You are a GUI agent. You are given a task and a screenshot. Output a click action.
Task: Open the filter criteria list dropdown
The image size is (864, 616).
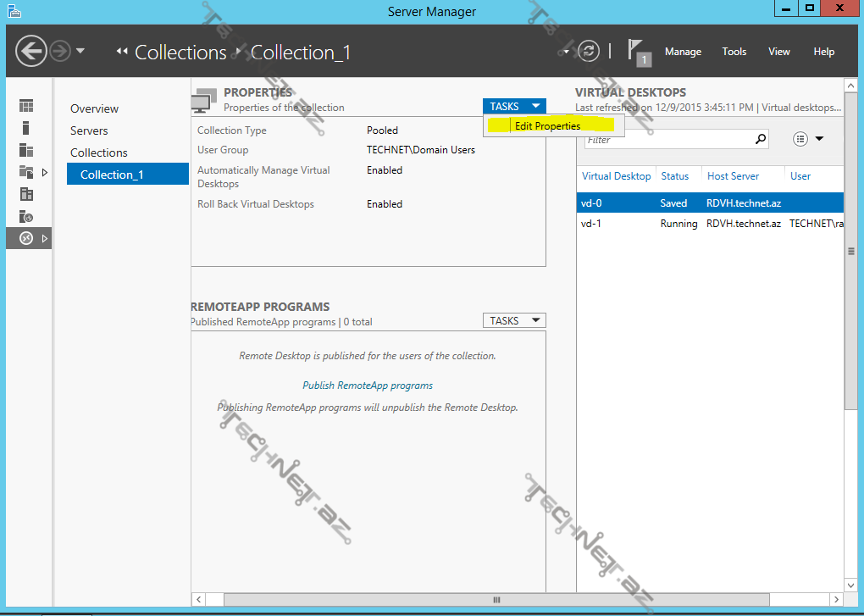pos(808,139)
